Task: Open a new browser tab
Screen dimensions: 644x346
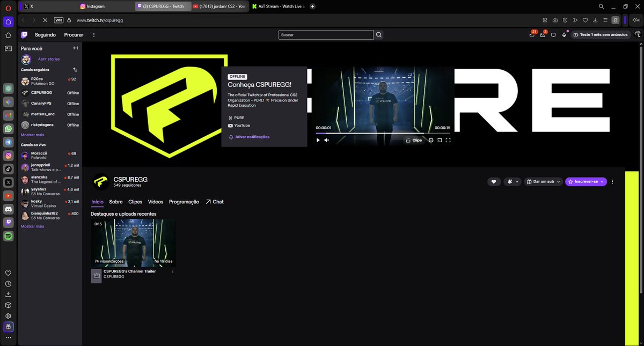Action: point(313,6)
